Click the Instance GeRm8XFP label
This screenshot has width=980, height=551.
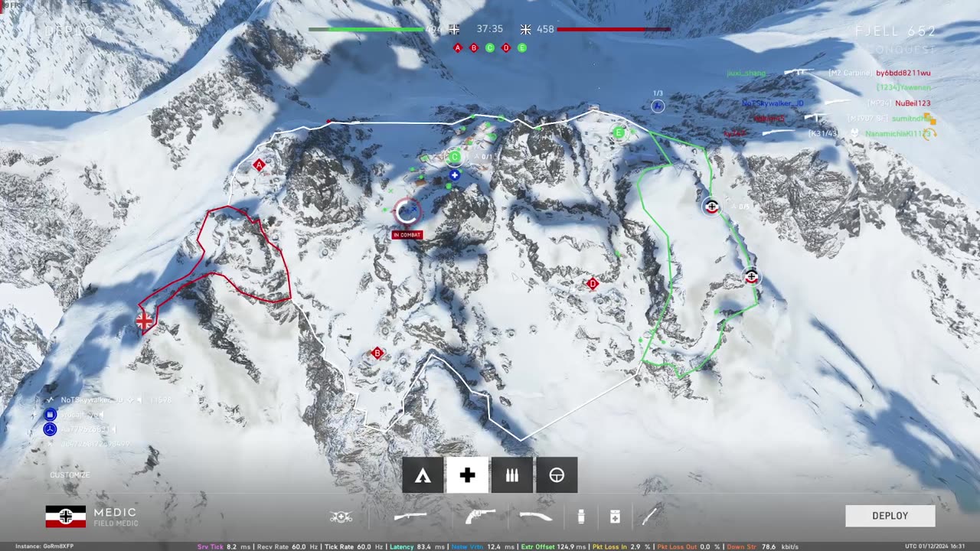(44, 546)
